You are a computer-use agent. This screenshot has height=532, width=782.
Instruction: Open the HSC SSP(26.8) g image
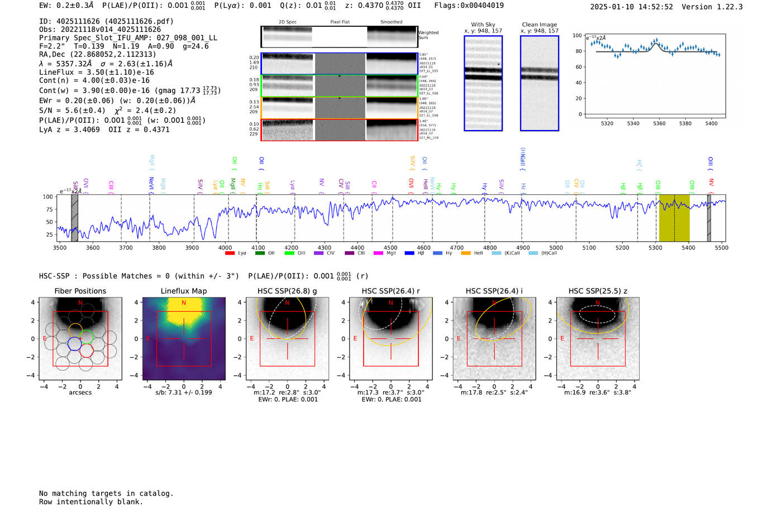(x=287, y=339)
